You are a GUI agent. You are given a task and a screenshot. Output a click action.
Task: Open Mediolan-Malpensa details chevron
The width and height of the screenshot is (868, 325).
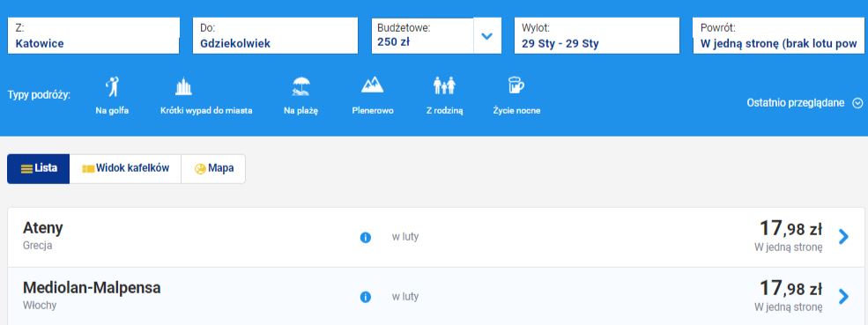tap(843, 297)
